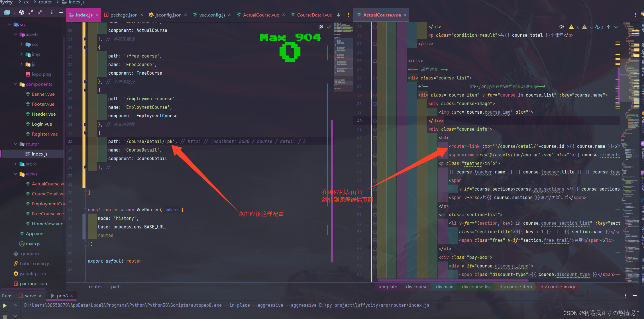Close the vue.config.js tab
The image size is (644, 319).
(229, 15)
